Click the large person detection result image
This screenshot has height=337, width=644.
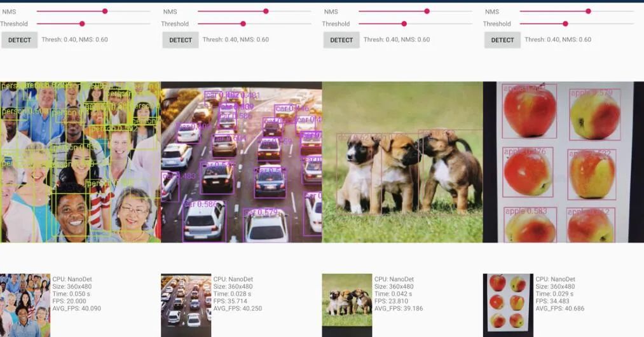81,162
